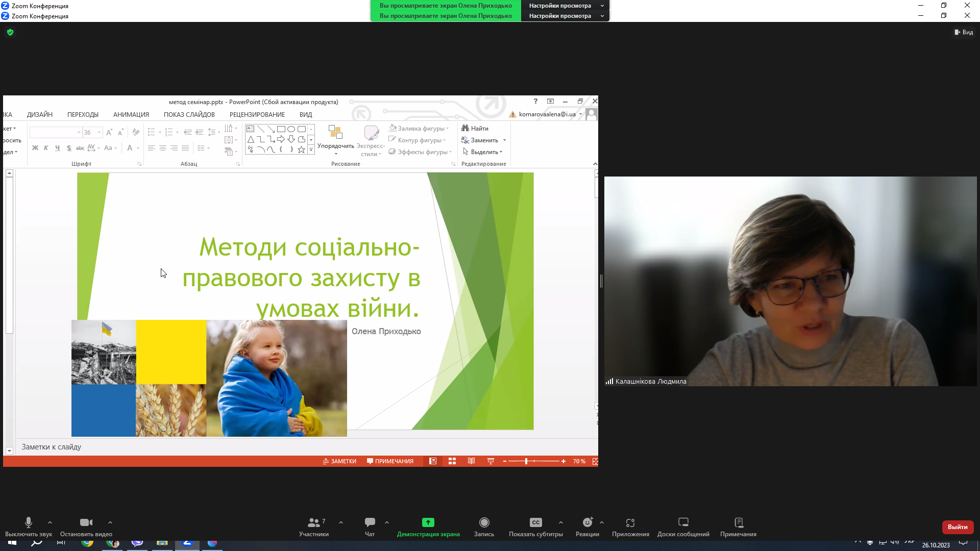980x551 pixels.
Task: Open the ПОКАЗ СЛАЙДОВ ribbon tab
Action: click(189, 115)
